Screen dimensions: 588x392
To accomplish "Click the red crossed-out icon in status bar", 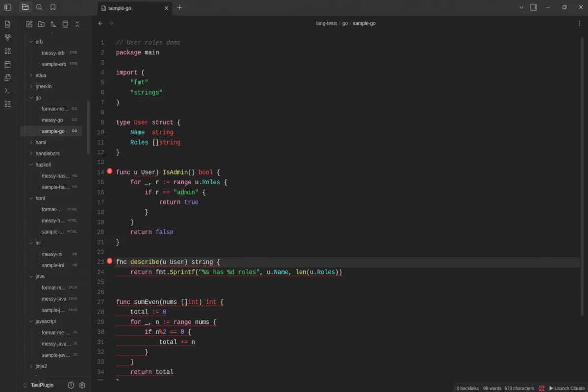I will click(541, 388).
